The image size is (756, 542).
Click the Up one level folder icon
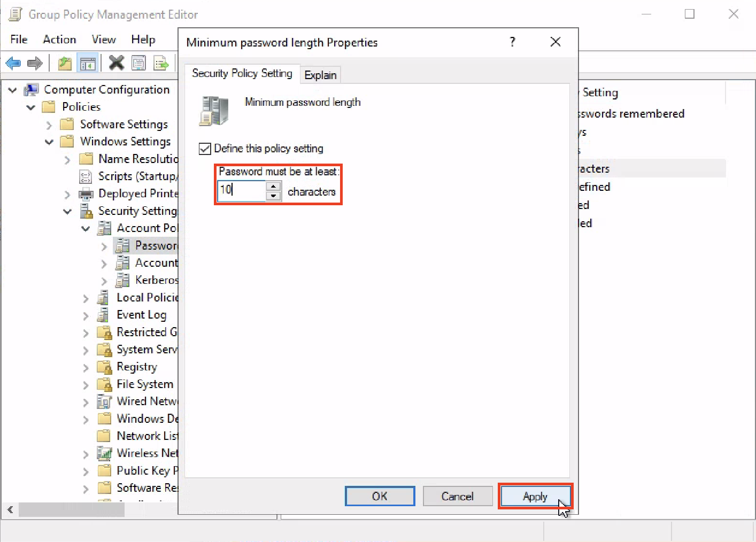65,64
